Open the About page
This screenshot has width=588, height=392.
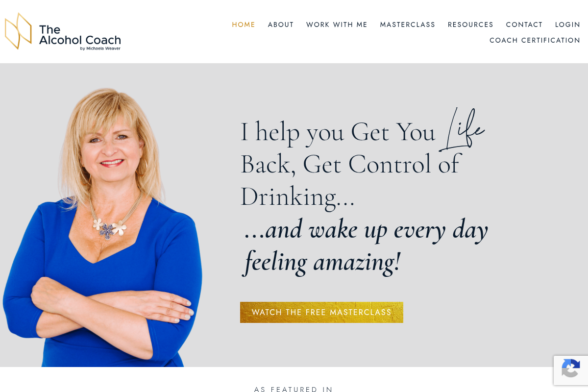[281, 24]
